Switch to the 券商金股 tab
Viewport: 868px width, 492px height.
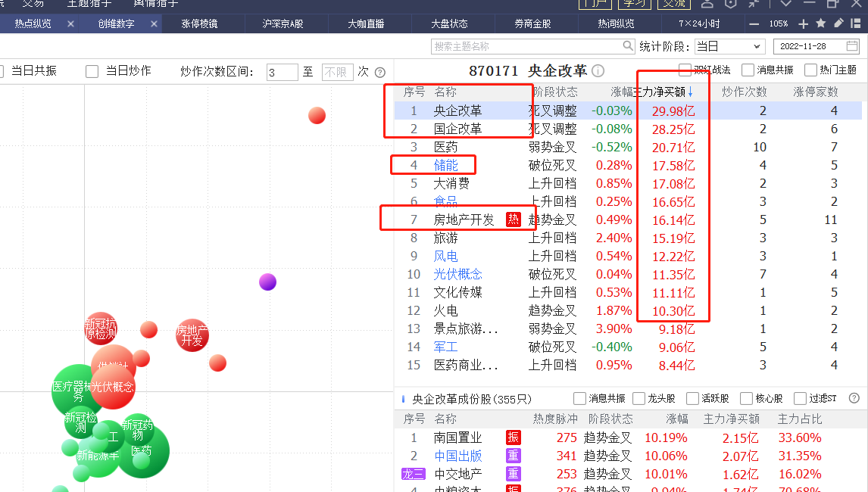pyautogui.click(x=532, y=23)
